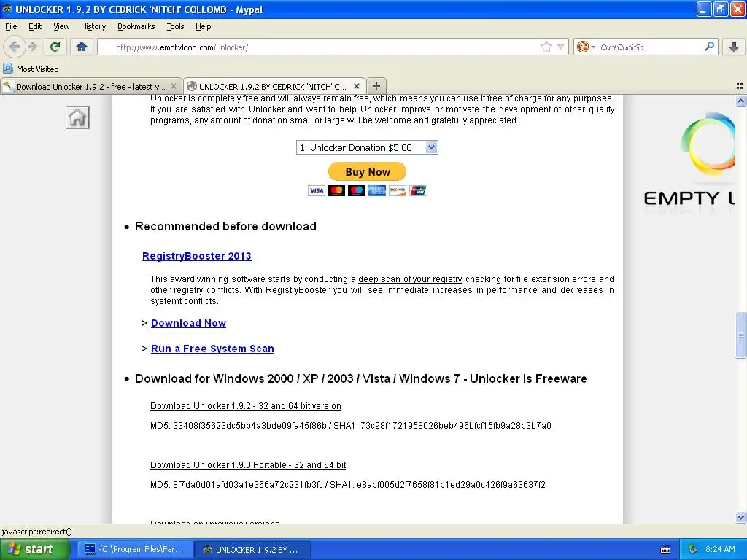Click the Discover card icon
This screenshot has width=747, height=560.
point(398,191)
